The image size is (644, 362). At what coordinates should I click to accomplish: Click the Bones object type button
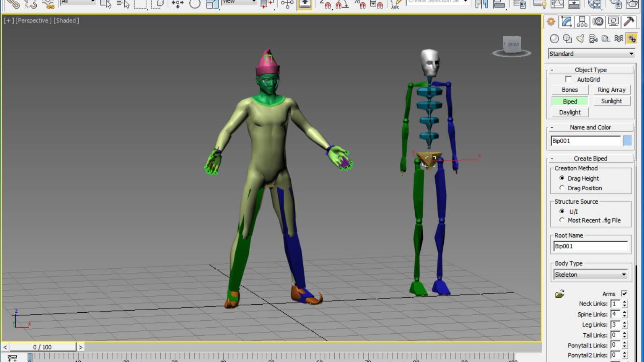click(570, 90)
